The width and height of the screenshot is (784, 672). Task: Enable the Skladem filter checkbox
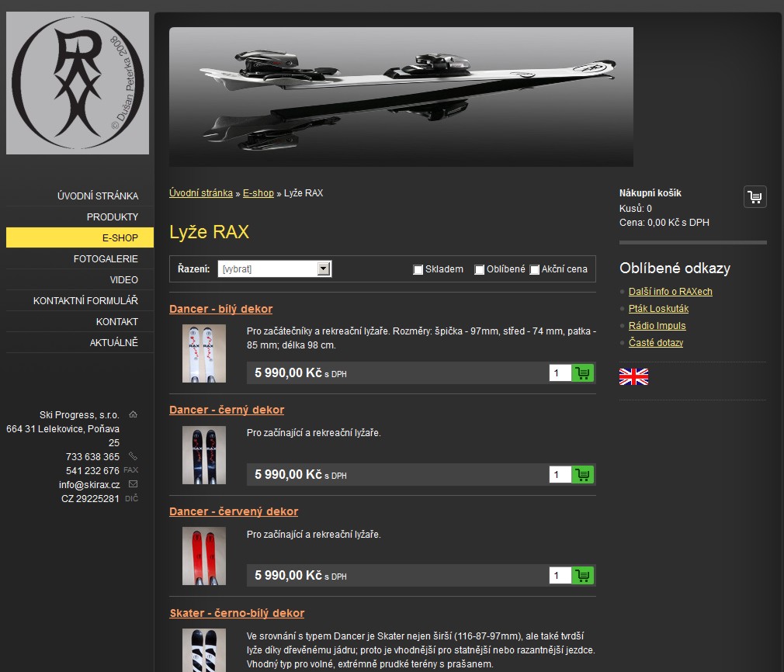(418, 270)
